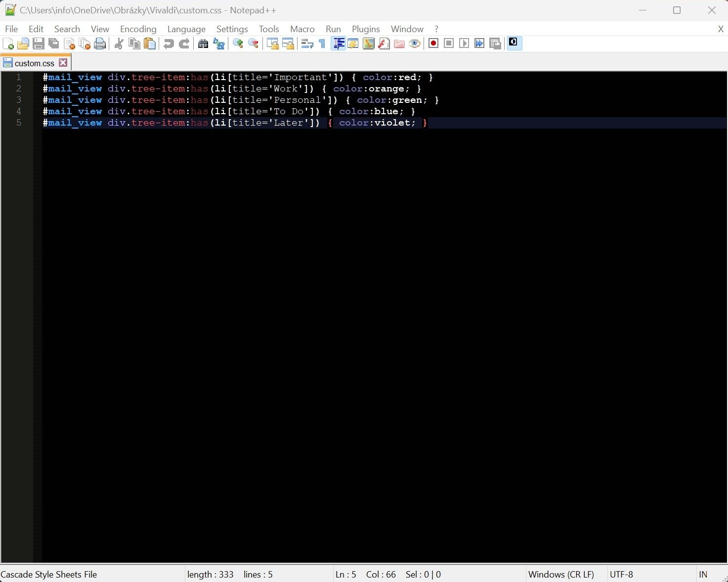Click the Close All documents icon

tap(85, 44)
